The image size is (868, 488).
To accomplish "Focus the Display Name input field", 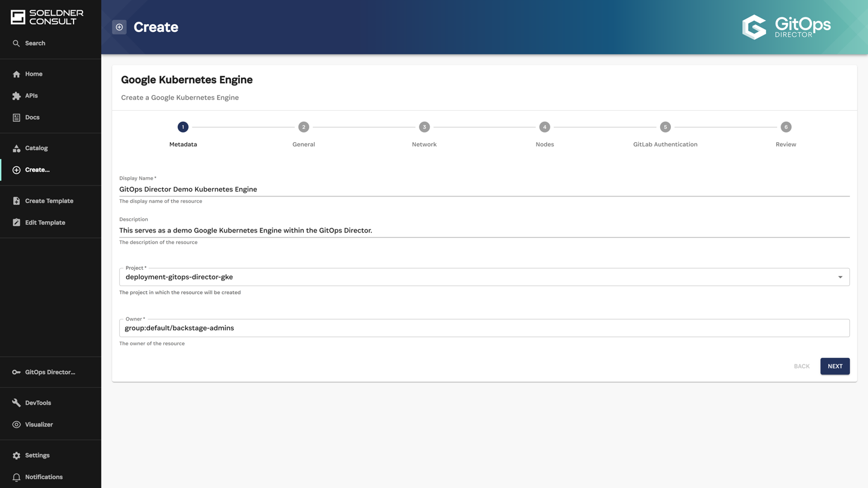I will click(x=485, y=189).
